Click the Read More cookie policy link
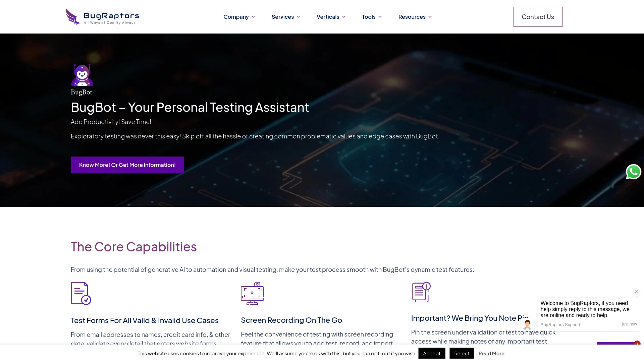 491,353
